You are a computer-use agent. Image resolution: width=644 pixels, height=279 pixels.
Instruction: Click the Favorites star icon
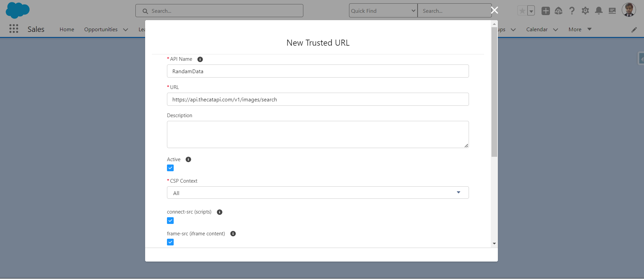(x=522, y=11)
